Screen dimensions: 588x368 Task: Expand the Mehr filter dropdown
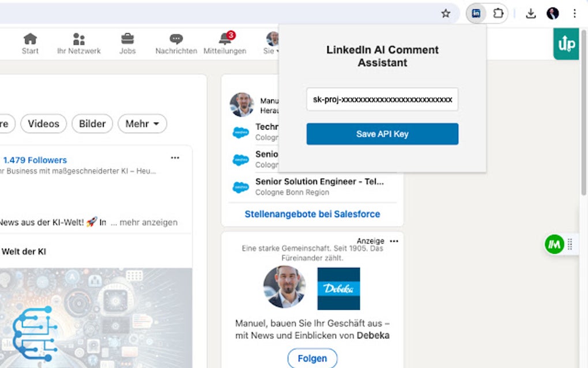pos(142,123)
